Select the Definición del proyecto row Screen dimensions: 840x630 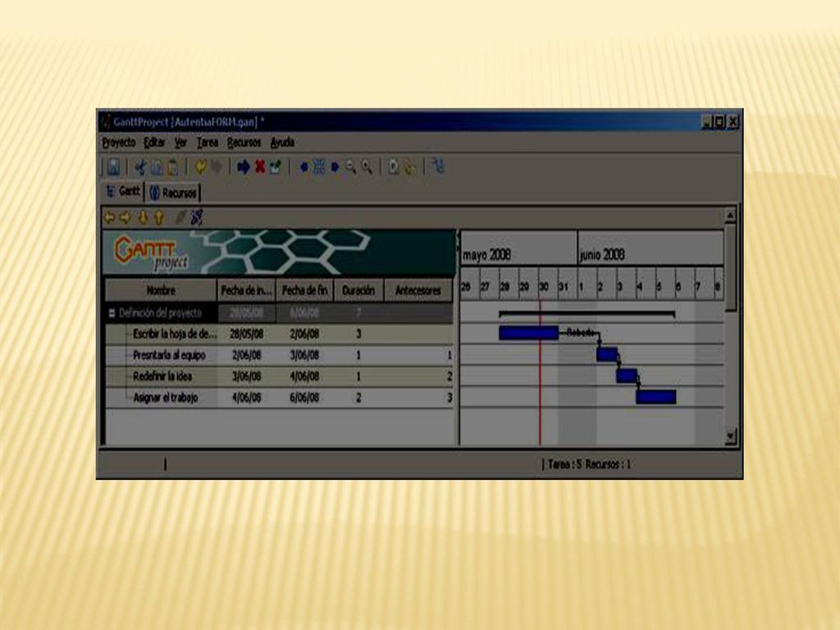[279, 313]
